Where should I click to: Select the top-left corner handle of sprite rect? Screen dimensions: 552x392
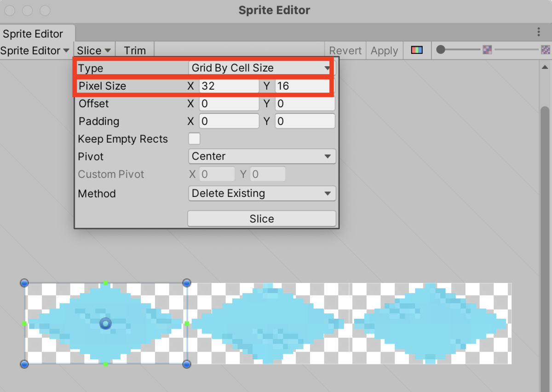click(25, 282)
